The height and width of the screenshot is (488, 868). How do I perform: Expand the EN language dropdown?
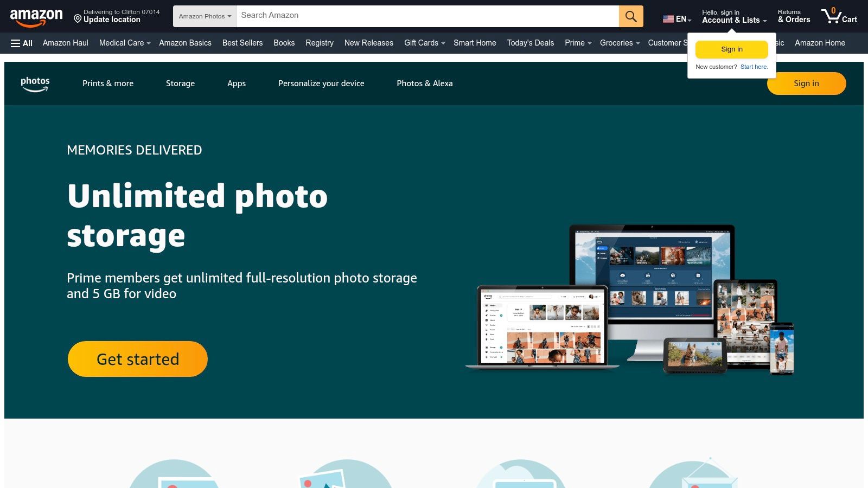[678, 19]
